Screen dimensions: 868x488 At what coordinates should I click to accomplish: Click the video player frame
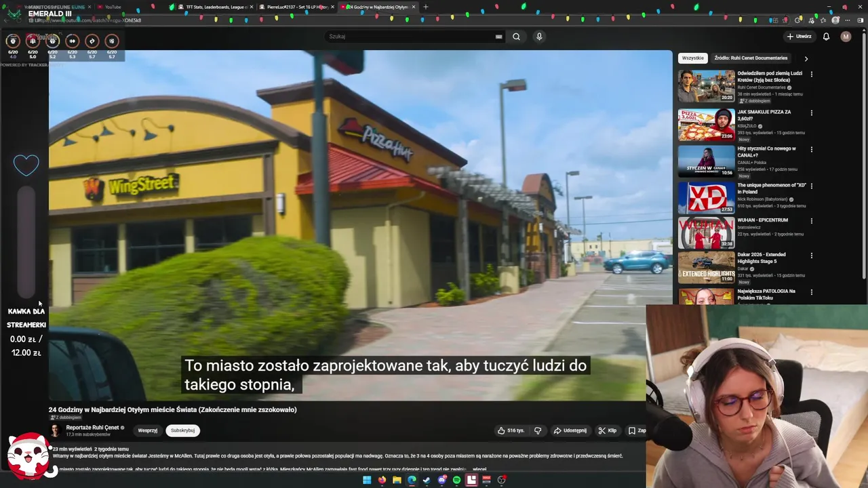click(360, 225)
